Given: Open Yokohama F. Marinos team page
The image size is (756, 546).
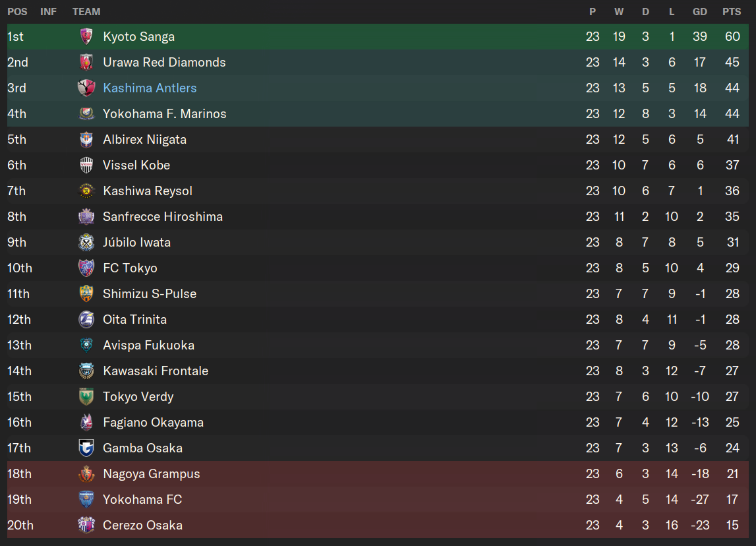Looking at the screenshot, I should coord(164,114).
